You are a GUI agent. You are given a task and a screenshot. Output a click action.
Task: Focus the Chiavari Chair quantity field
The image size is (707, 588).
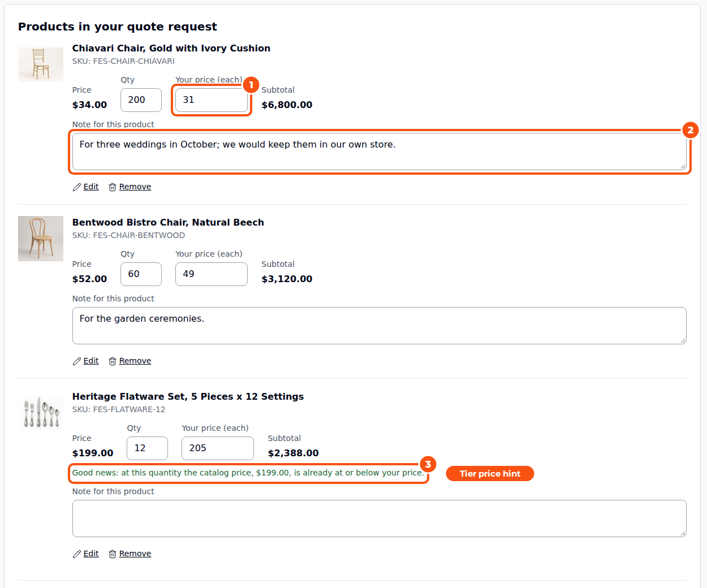click(x=141, y=100)
